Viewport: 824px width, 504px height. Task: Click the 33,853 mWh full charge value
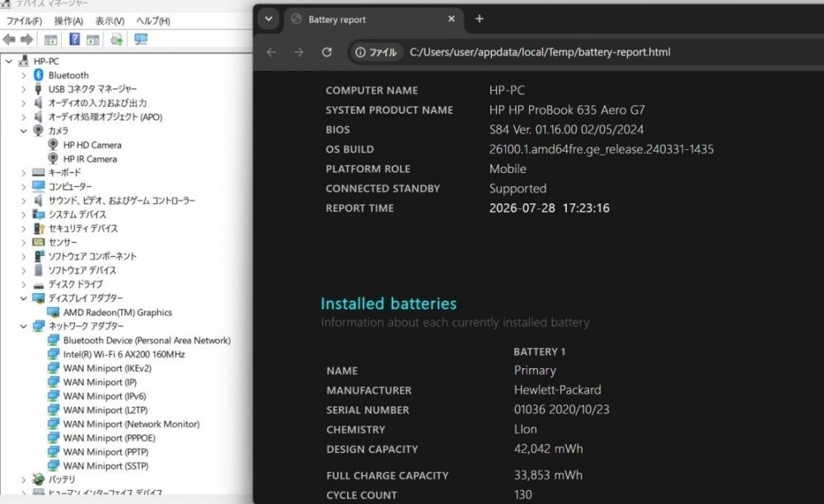click(x=548, y=475)
